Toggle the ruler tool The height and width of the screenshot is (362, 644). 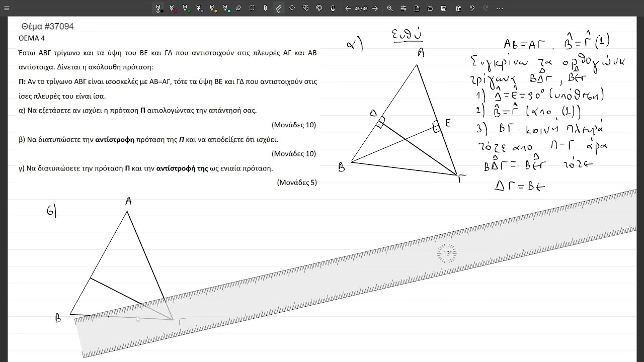click(x=279, y=8)
